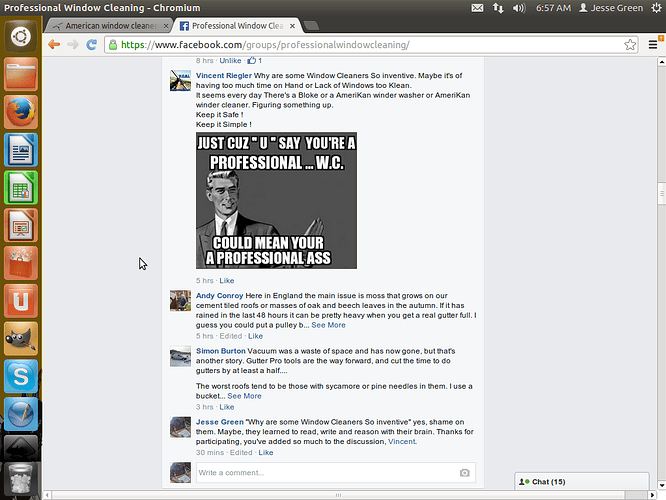This screenshot has width=666, height=500.
Task: Open the network indicator in top panel
Action: pos(498,8)
